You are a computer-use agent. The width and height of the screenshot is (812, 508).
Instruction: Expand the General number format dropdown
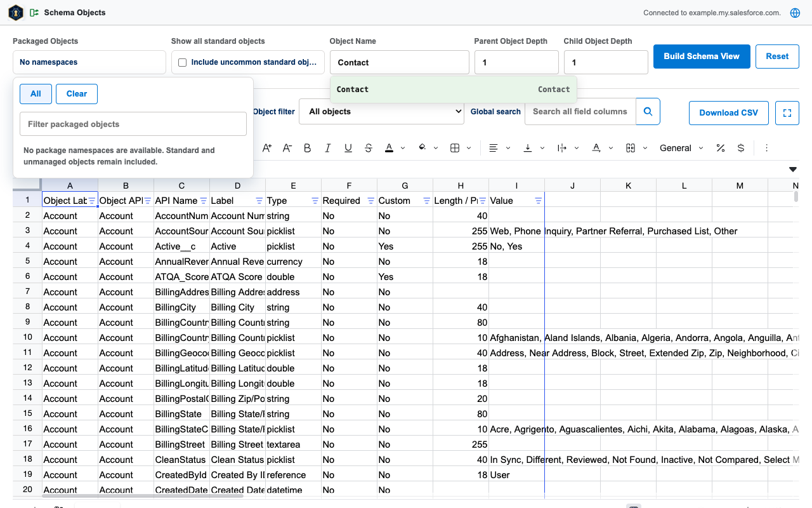681,148
